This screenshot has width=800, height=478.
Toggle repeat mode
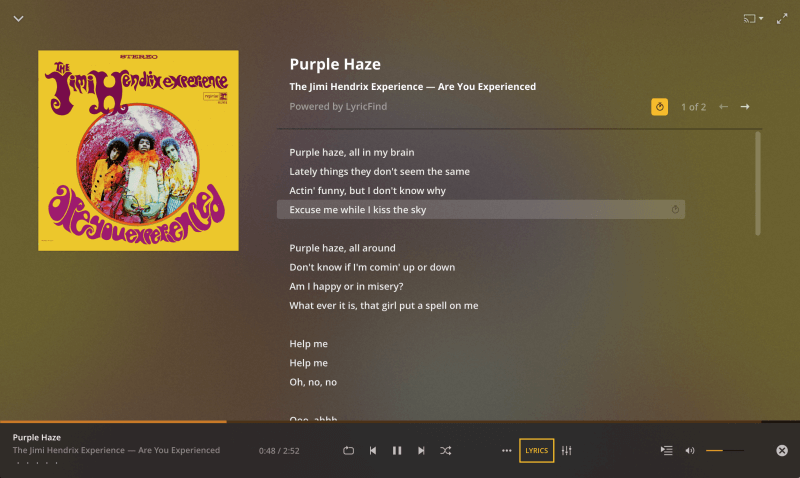[348, 450]
